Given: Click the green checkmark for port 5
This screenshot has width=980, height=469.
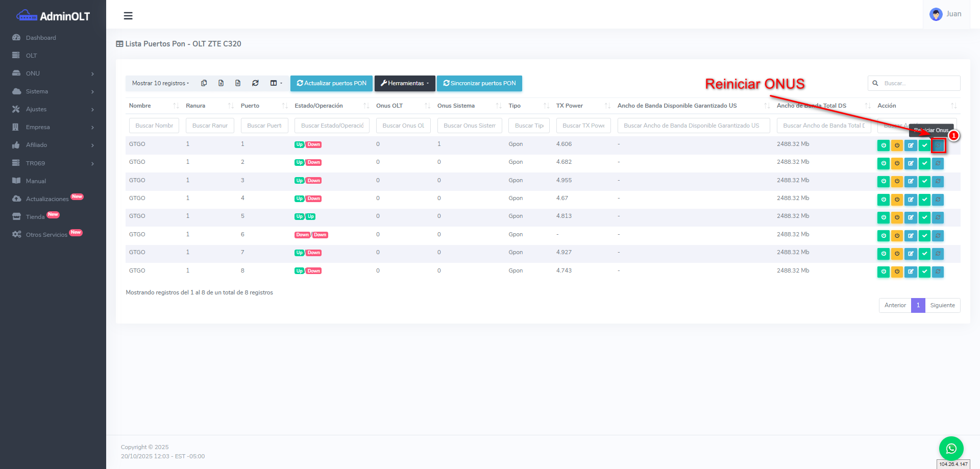Looking at the screenshot, I should coord(924,217).
